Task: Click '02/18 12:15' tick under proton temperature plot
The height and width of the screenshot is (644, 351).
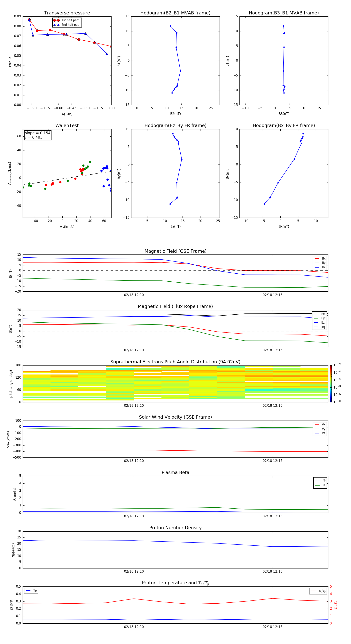Action: tap(272, 627)
